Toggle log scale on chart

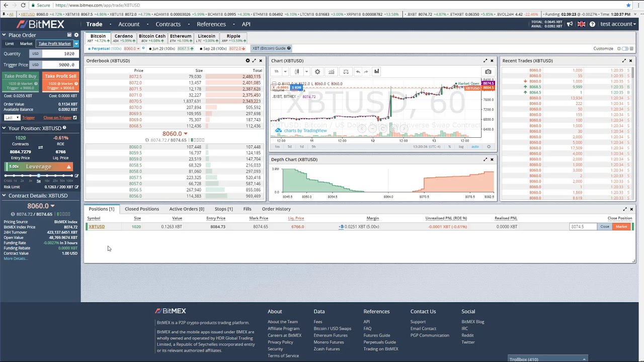(461, 147)
